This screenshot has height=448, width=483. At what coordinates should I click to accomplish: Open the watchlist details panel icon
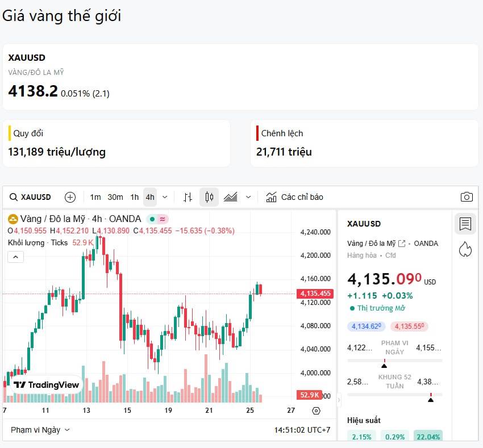tap(465, 224)
